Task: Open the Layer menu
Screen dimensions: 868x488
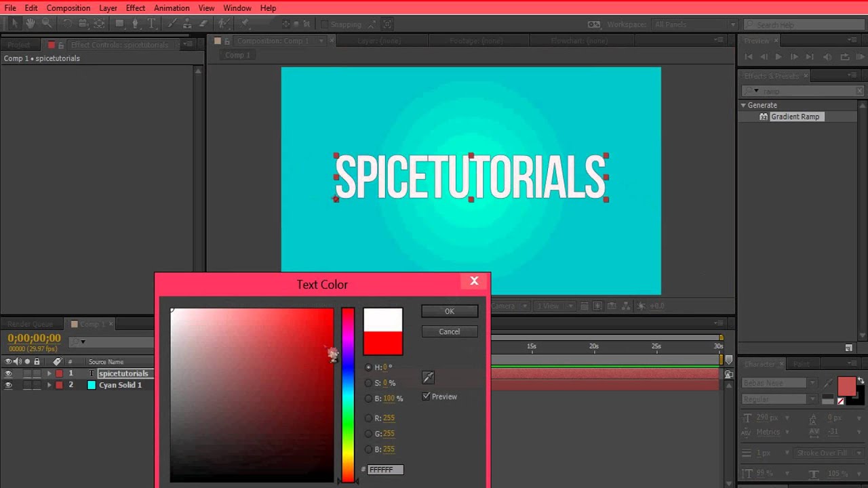Action: 108,8
